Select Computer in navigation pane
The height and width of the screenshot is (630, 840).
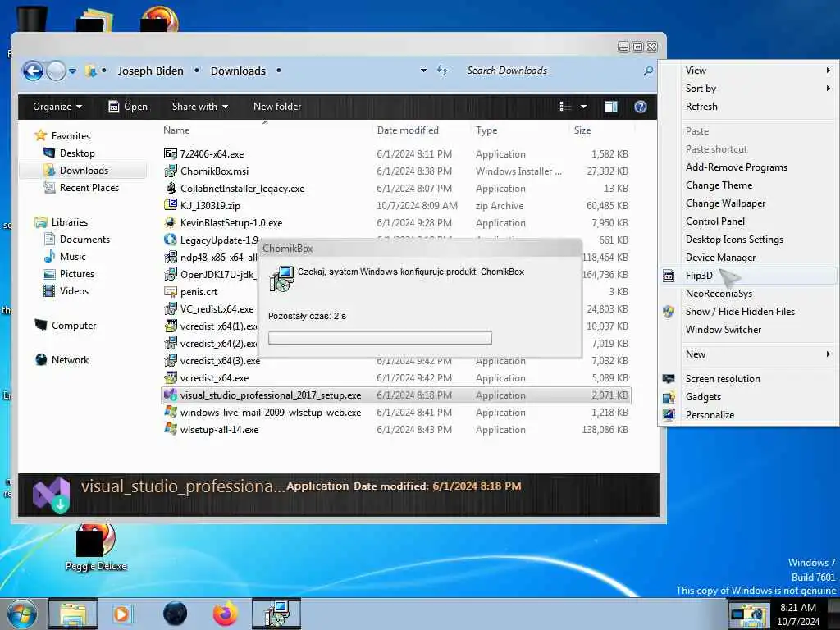point(73,325)
